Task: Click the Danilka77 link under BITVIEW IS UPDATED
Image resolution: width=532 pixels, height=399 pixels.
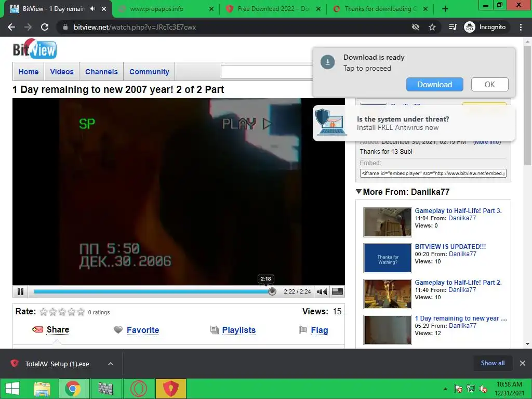Action: tap(462, 254)
